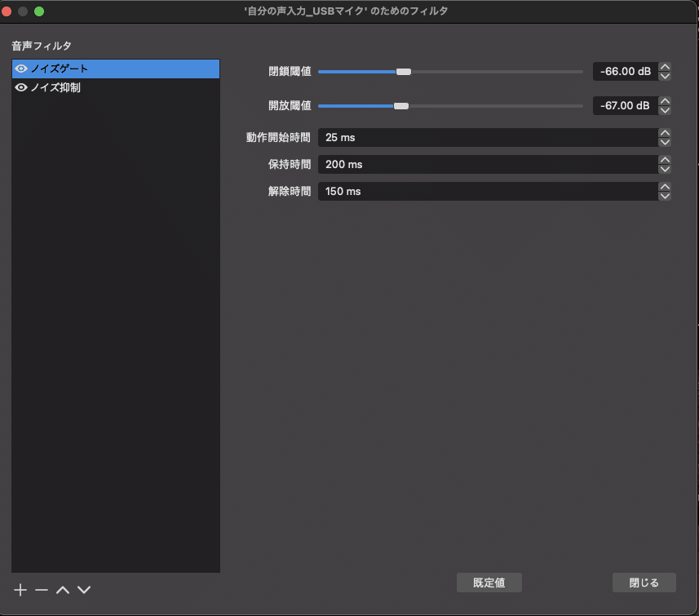Click the up stepper next to 解除時間

point(665,187)
